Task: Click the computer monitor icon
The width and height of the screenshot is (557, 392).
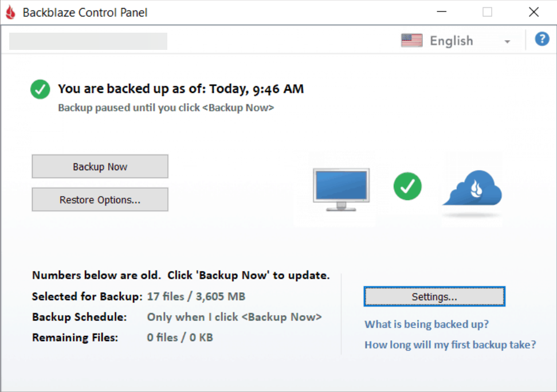Action: [342, 190]
